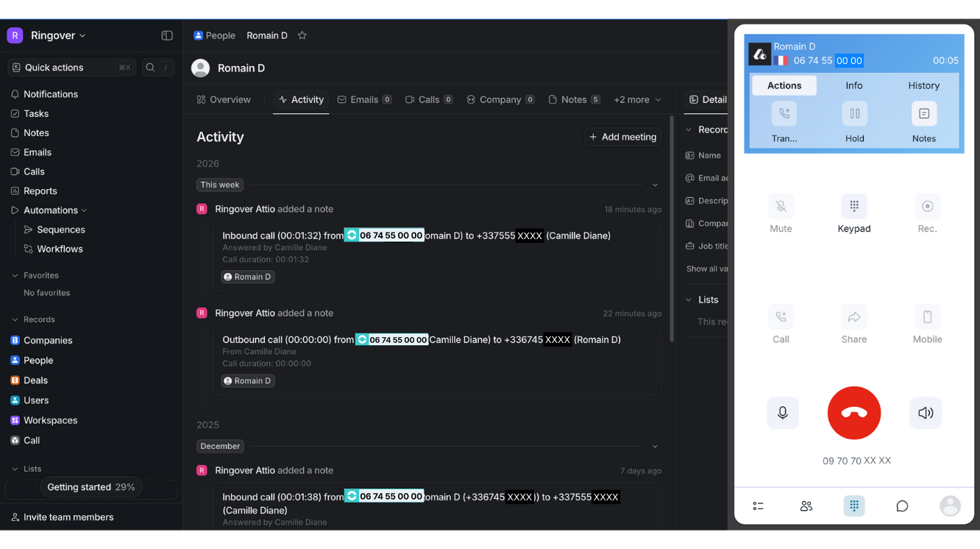The width and height of the screenshot is (980, 549).
Task: Collapse the December activity group
Action: [x=655, y=445]
